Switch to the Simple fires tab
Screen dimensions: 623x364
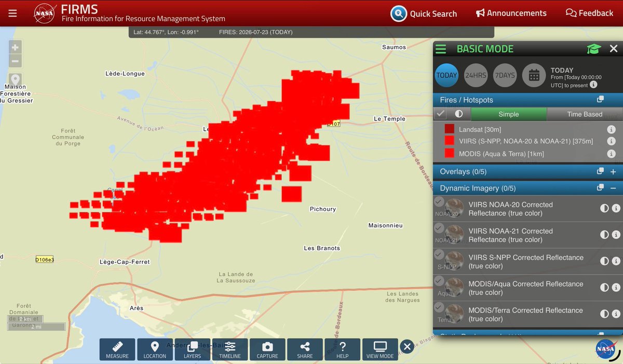pos(509,114)
